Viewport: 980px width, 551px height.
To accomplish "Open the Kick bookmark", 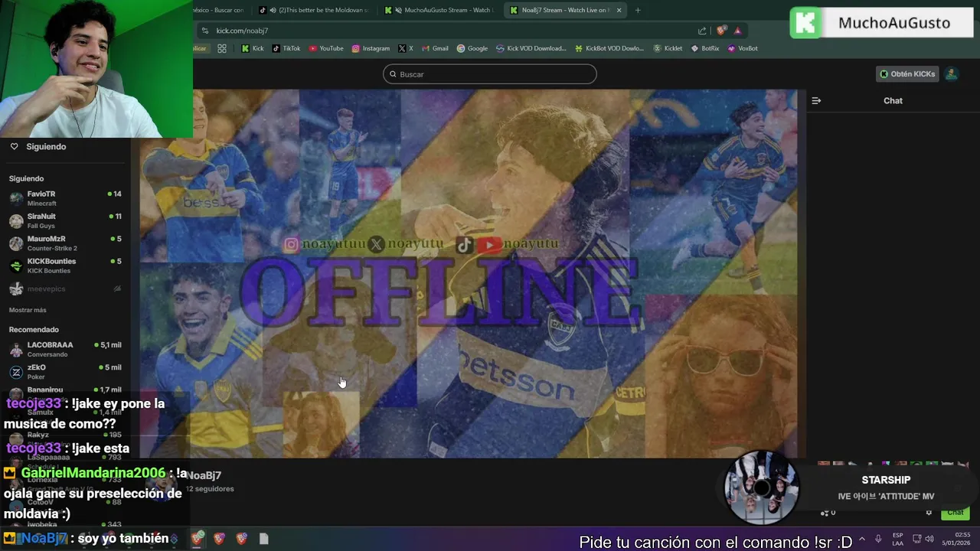I will coord(253,48).
